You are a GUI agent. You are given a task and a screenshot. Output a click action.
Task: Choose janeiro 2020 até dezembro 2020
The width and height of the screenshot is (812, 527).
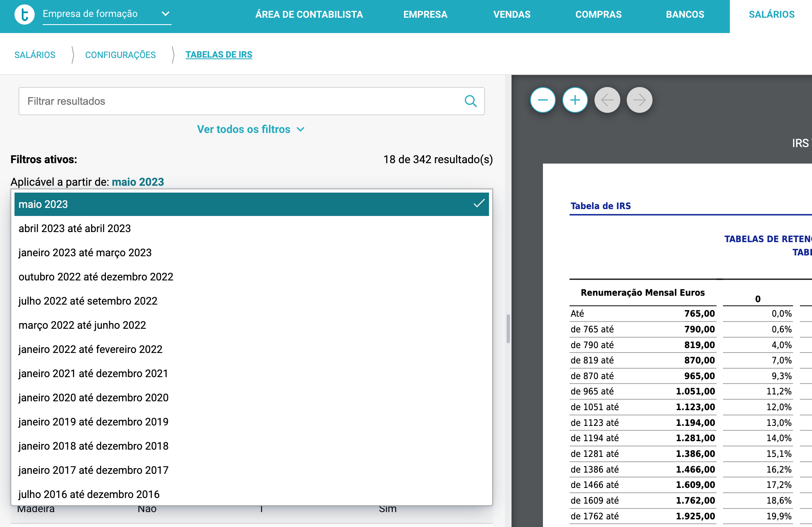[252, 398]
